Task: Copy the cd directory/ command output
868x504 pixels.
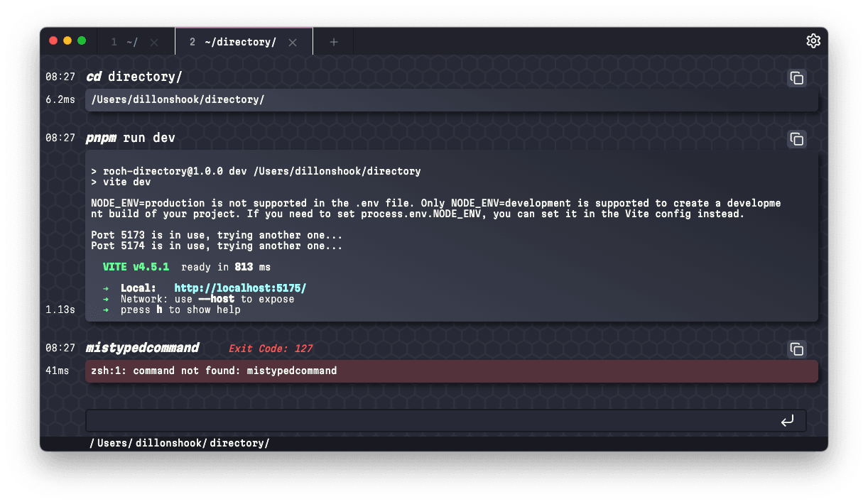Action: 796,78
